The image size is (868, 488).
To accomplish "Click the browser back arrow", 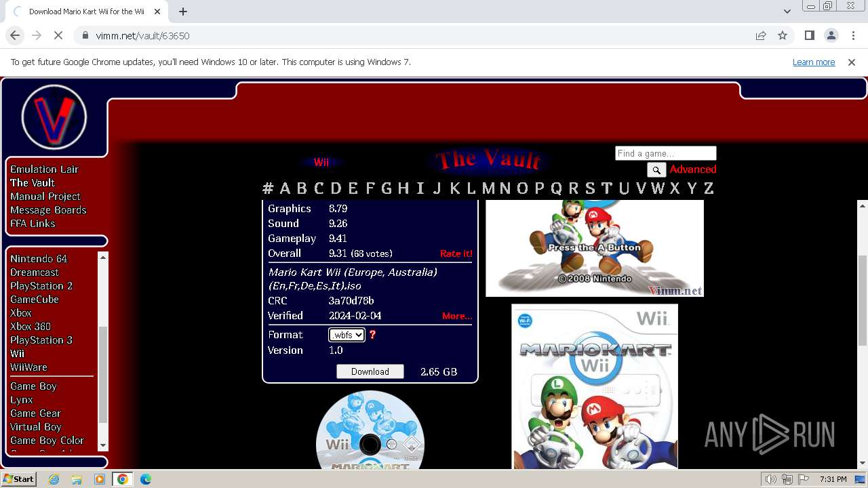I will [15, 36].
